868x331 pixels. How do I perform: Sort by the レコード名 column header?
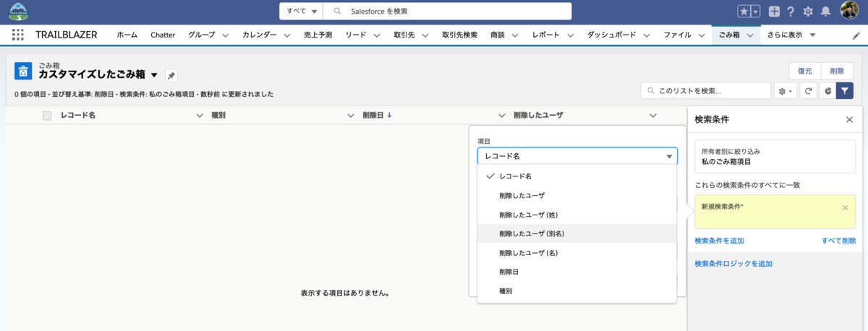(78, 116)
